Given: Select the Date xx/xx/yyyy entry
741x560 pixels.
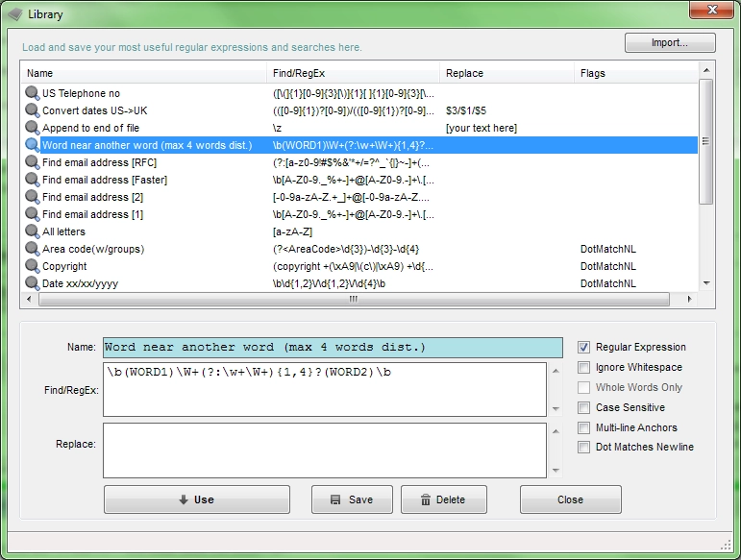Looking at the screenshot, I should pos(80,283).
